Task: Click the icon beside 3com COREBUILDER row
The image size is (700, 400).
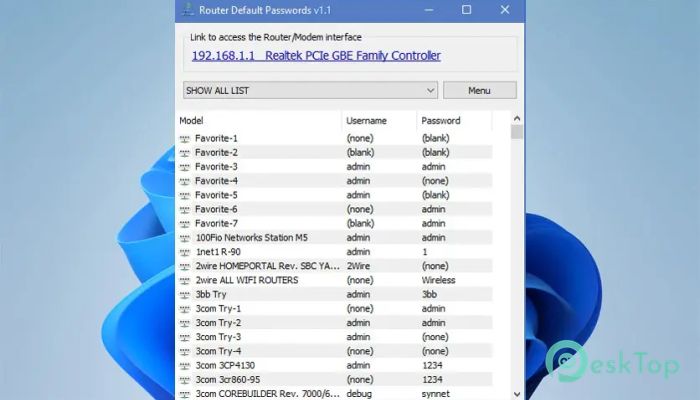Action: [x=184, y=395]
